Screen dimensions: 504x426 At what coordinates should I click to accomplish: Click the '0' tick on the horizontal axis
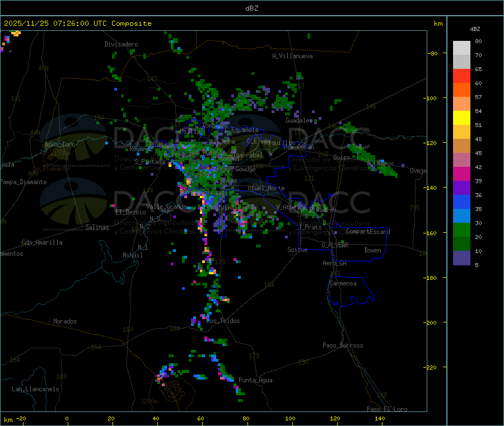click(x=67, y=418)
